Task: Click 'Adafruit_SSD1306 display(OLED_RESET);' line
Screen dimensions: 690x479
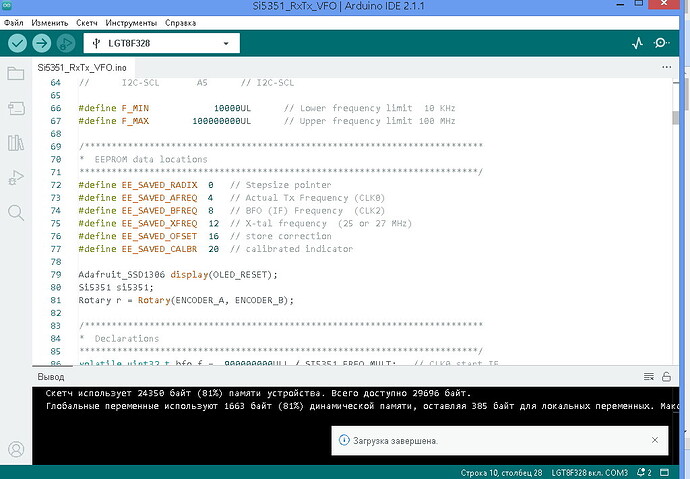Action: pos(178,275)
